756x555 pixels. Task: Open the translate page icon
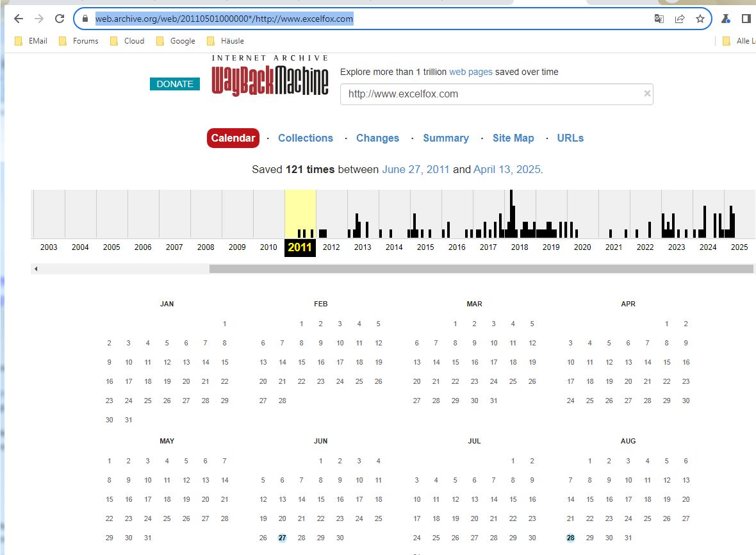pyautogui.click(x=659, y=19)
